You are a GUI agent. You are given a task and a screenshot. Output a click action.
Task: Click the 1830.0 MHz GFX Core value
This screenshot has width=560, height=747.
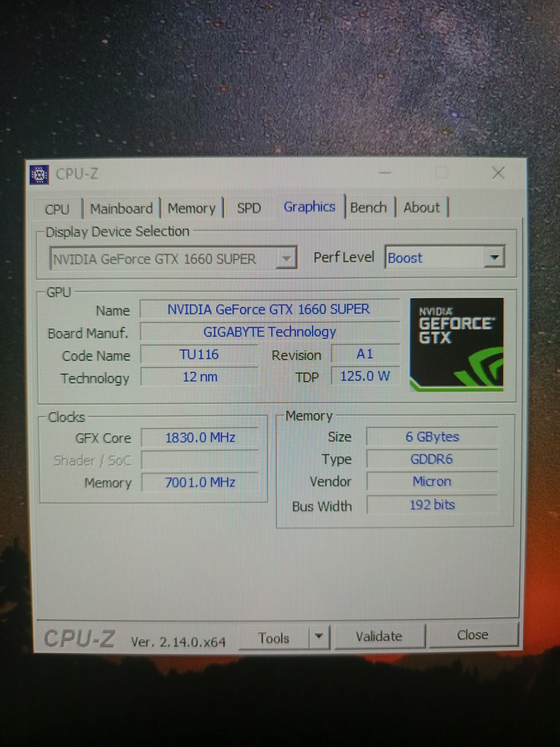click(200, 438)
